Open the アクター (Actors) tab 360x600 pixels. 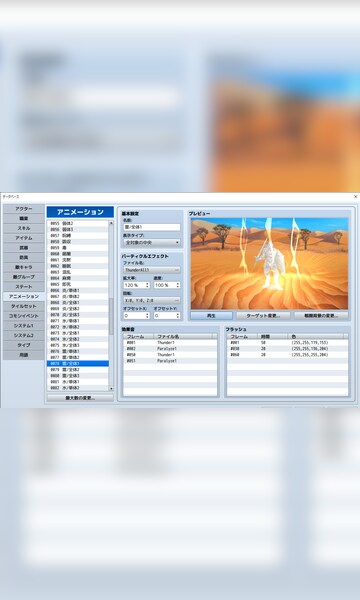pyautogui.click(x=24, y=209)
